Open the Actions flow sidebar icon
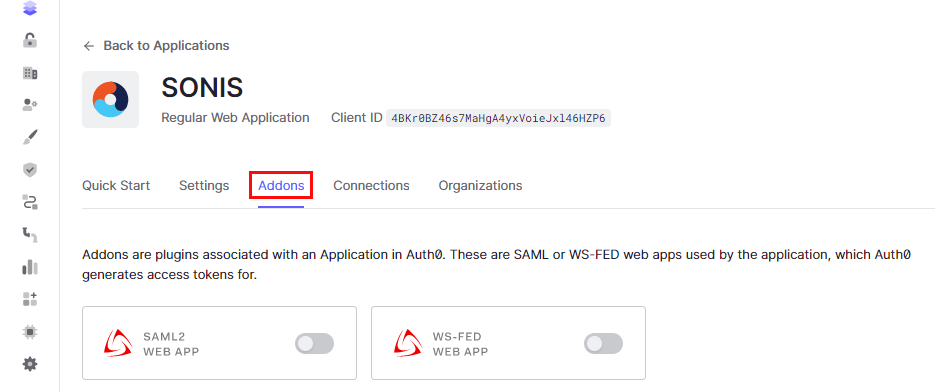Viewport: 936px width, 392px height. [x=30, y=202]
